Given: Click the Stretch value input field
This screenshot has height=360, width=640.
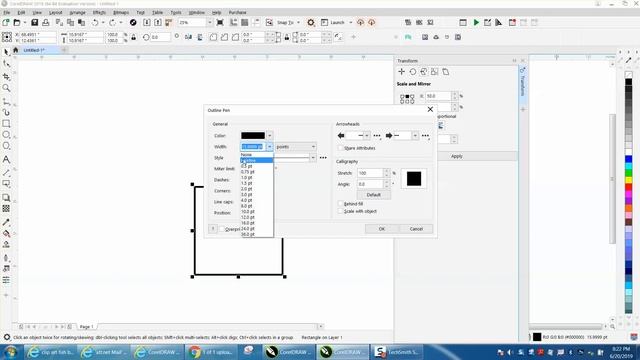Looking at the screenshot, I should tap(370, 173).
